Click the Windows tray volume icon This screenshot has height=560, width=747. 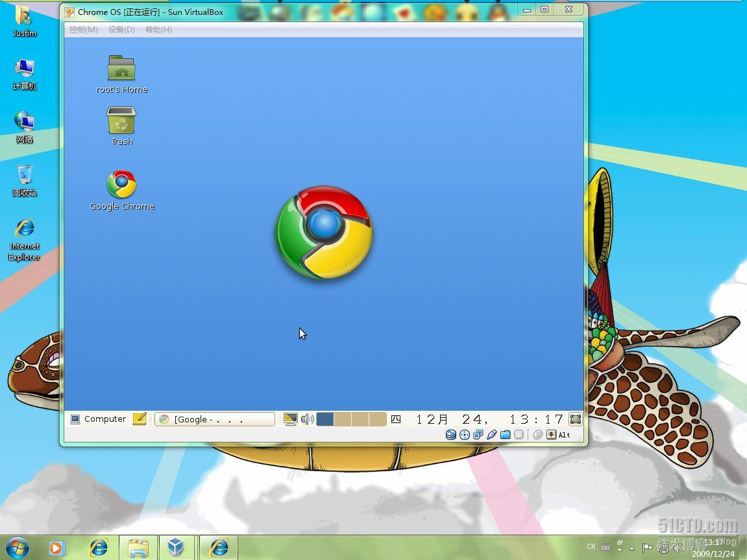(678, 548)
